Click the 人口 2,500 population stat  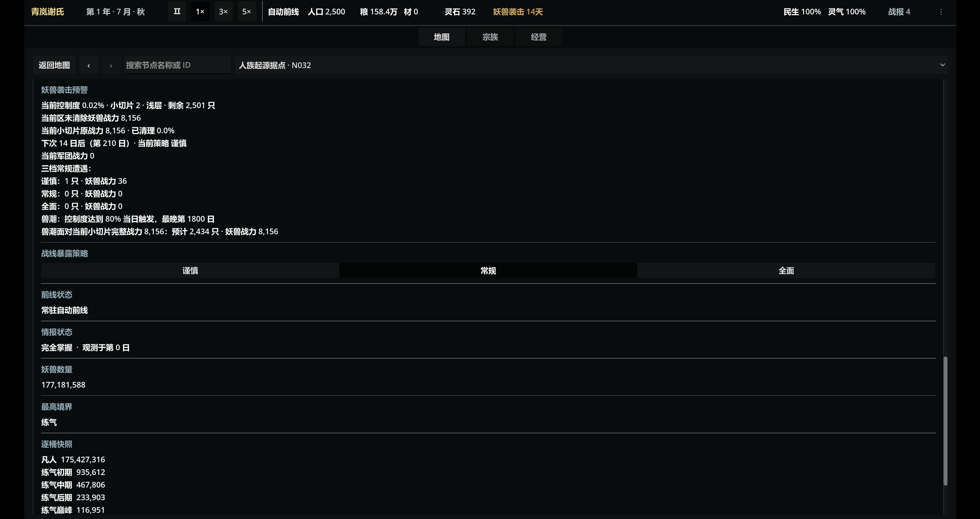pos(326,12)
